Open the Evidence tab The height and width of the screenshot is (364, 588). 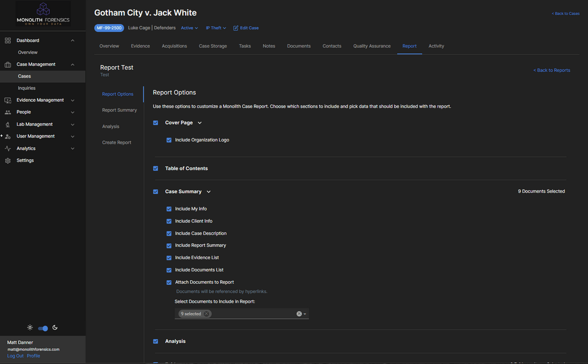pyautogui.click(x=140, y=46)
